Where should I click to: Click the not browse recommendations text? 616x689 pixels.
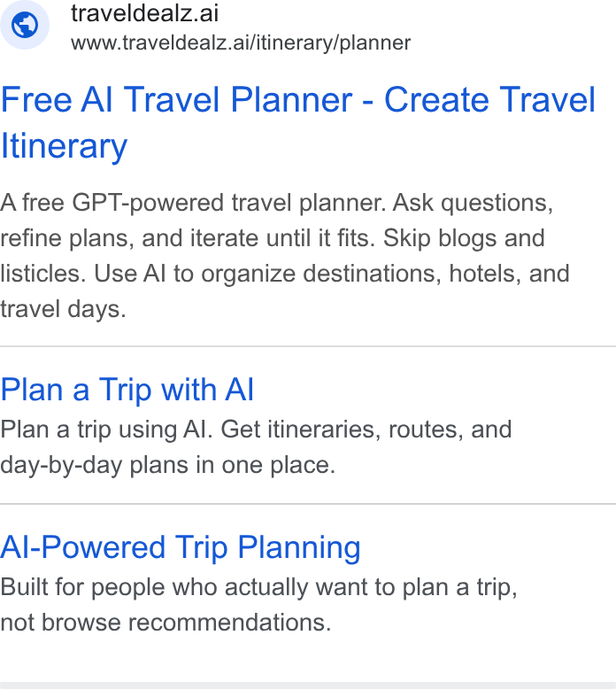click(x=166, y=623)
